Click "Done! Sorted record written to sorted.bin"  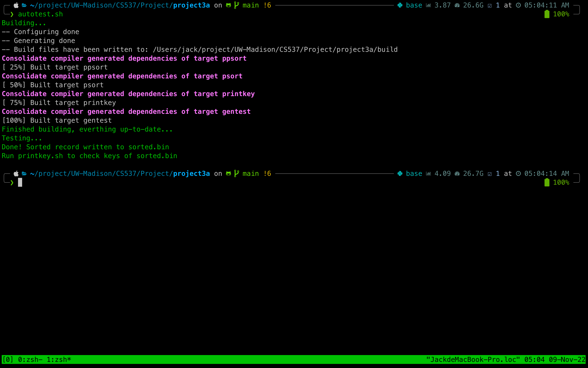coord(85,147)
